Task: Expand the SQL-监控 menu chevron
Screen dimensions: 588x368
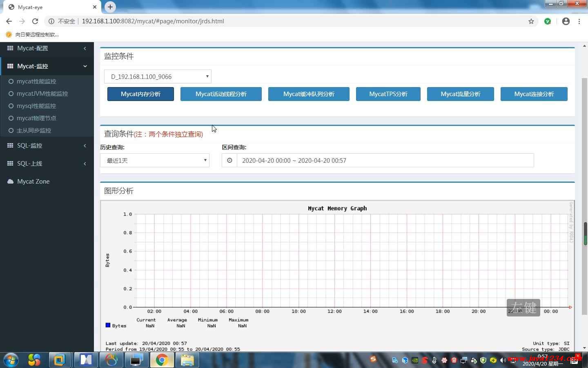Action: click(85, 146)
